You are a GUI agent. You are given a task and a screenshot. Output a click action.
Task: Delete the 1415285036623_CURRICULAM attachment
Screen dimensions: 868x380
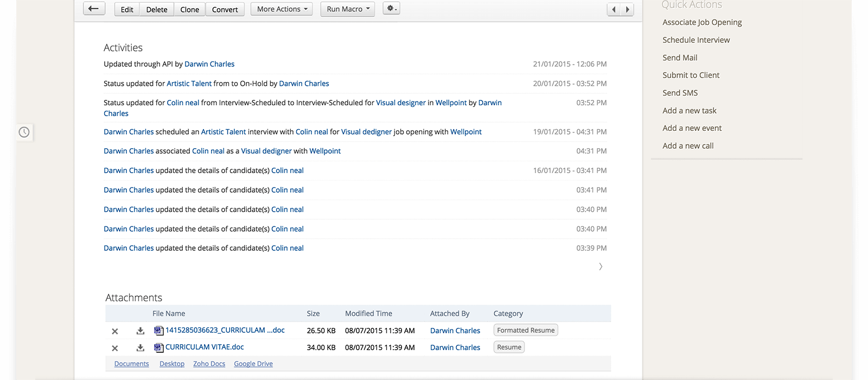(115, 331)
